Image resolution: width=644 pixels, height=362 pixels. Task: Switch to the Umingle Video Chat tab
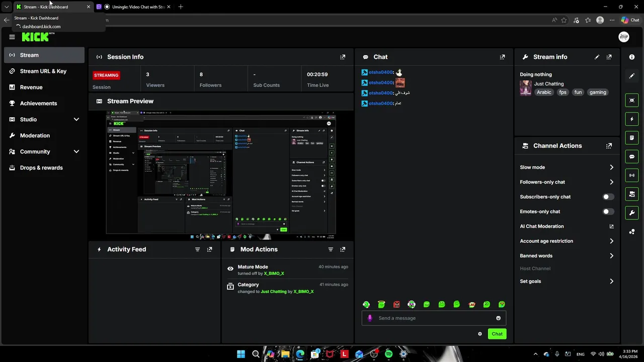(x=134, y=7)
